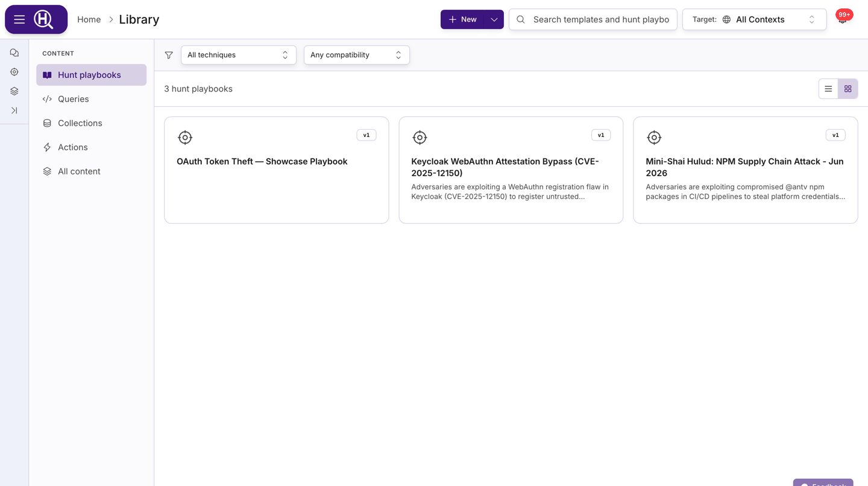Select Hunt playbooks in Content menu
The image size is (868, 486).
tap(92, 75)
